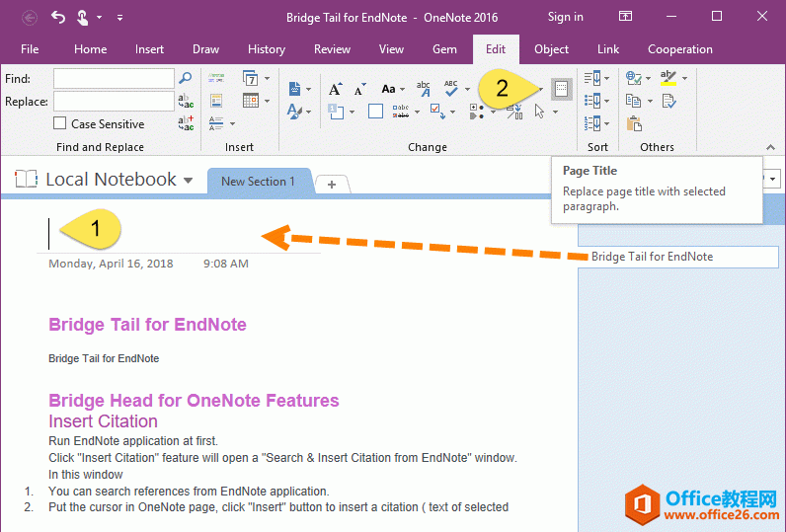Click the sort bulleted list icon
Screen dimensions: 786x532
coord(592,101)
